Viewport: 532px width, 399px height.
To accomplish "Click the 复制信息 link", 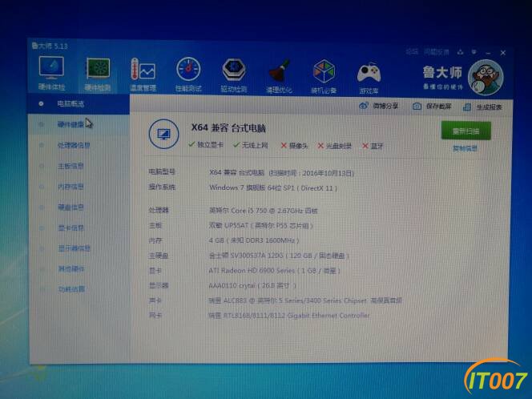I will pyautogui.click(x=465, y=148).
